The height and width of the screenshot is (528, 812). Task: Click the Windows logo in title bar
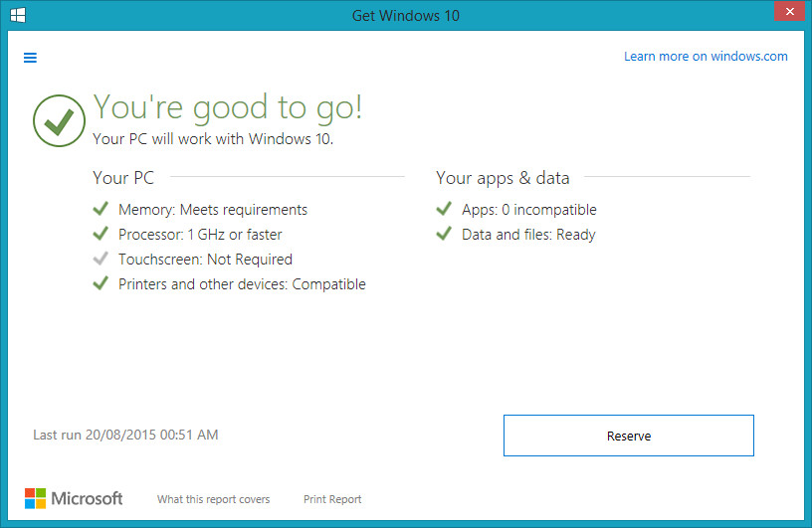click(x=18, y=15)
